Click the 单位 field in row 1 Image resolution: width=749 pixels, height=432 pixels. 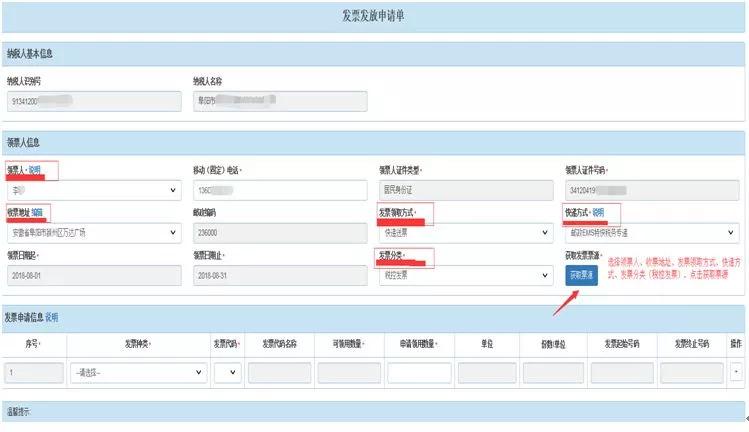pyautogui.click(x=487, y=373)
